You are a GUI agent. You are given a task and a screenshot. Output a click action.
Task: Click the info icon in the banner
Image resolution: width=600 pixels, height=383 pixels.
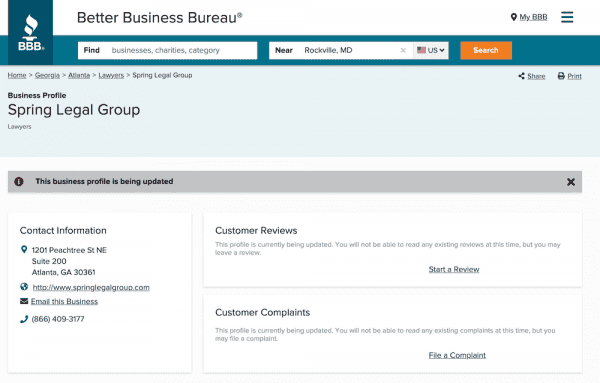[19, 182]
